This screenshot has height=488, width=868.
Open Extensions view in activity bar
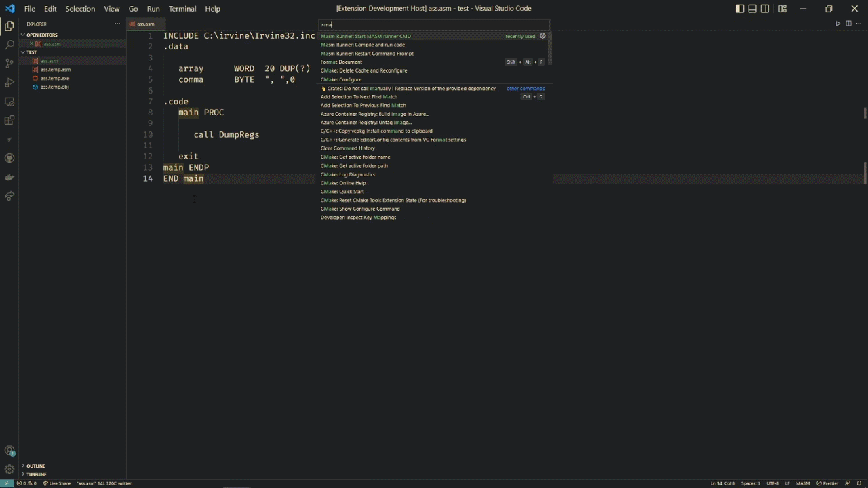coord(9,121)
